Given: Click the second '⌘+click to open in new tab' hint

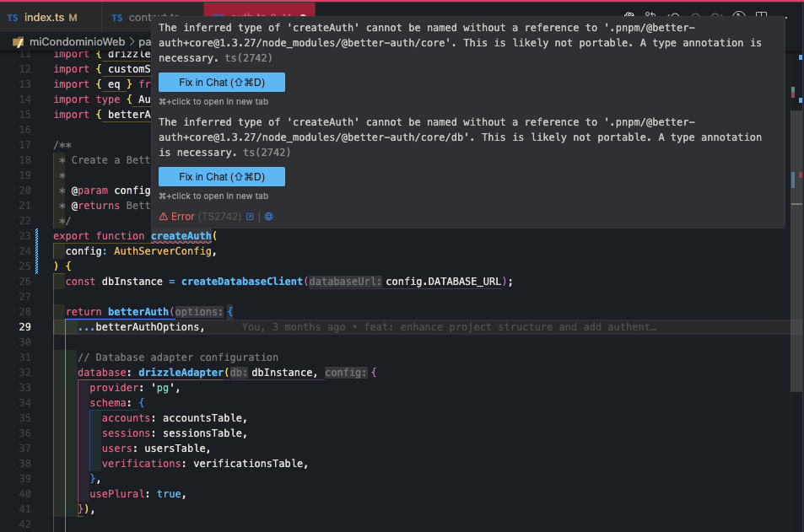Looking at the screenshot, I should coord(213,196).
